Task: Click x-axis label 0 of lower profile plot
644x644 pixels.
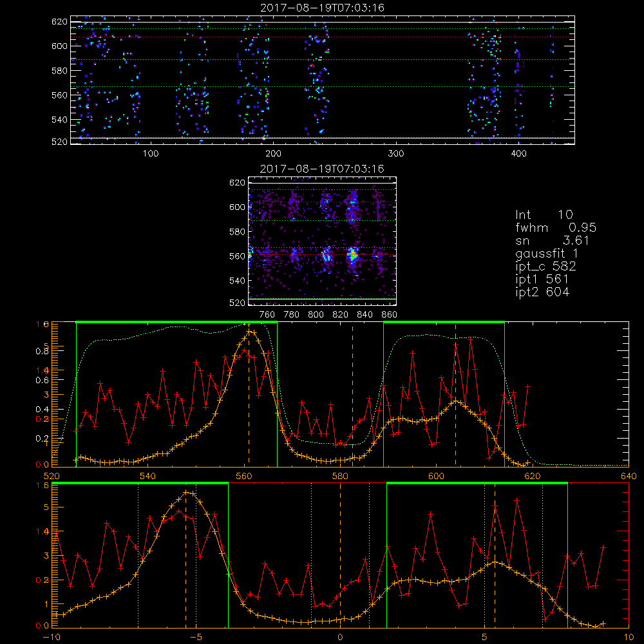Action: pyautogui.click(x=340, y=638)
